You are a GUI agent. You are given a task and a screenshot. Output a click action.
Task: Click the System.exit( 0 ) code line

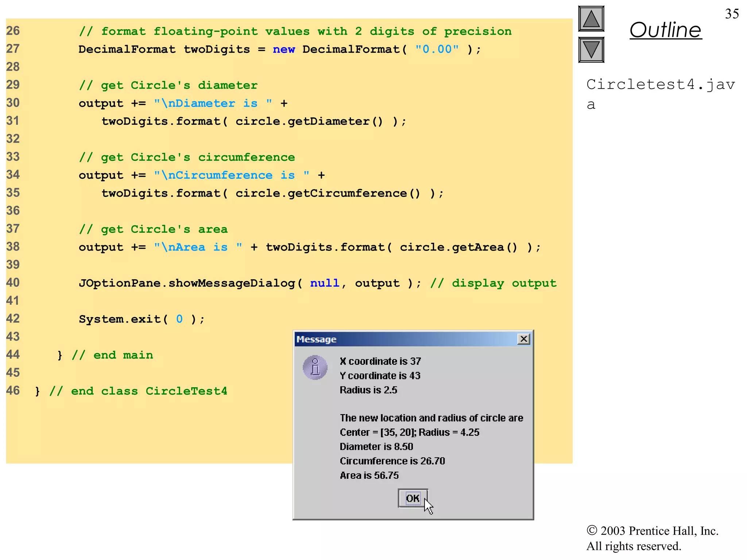point(142,319)
